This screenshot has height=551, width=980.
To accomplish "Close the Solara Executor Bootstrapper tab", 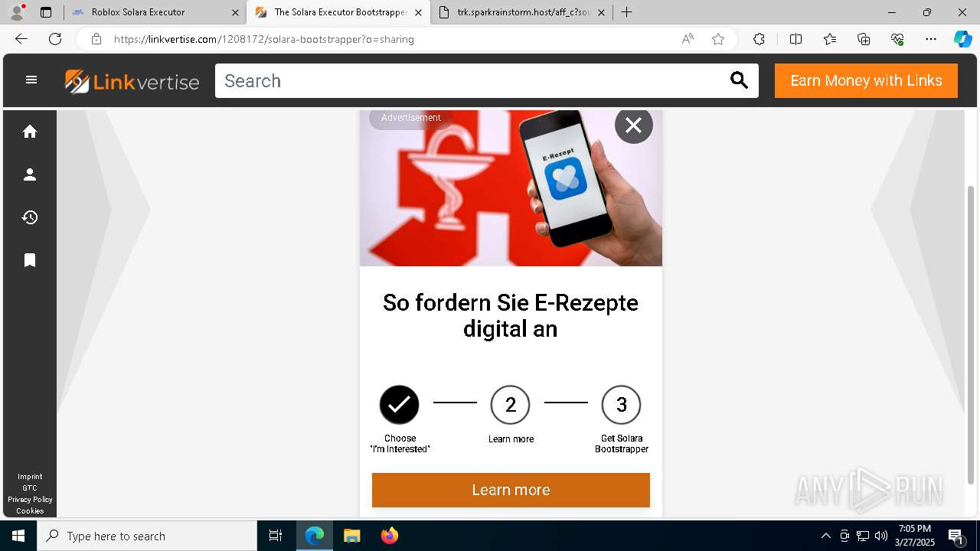I will tap(418, 12).
